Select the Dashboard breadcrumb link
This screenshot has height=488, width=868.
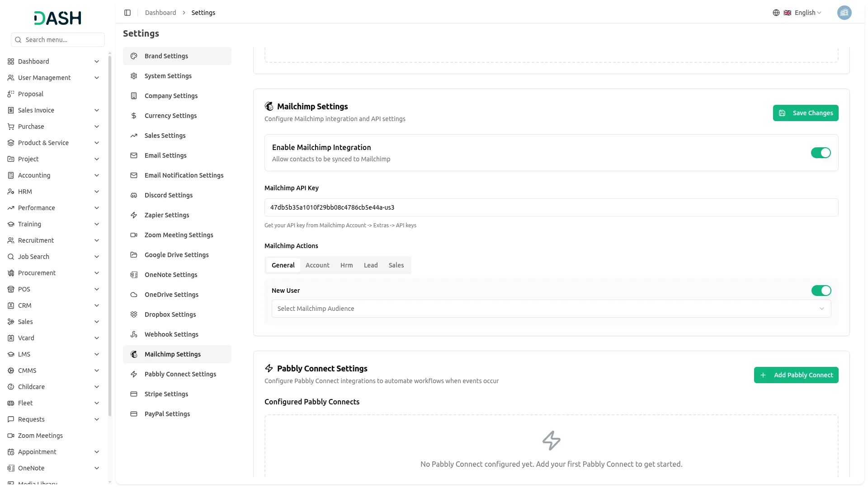[160, 13]
